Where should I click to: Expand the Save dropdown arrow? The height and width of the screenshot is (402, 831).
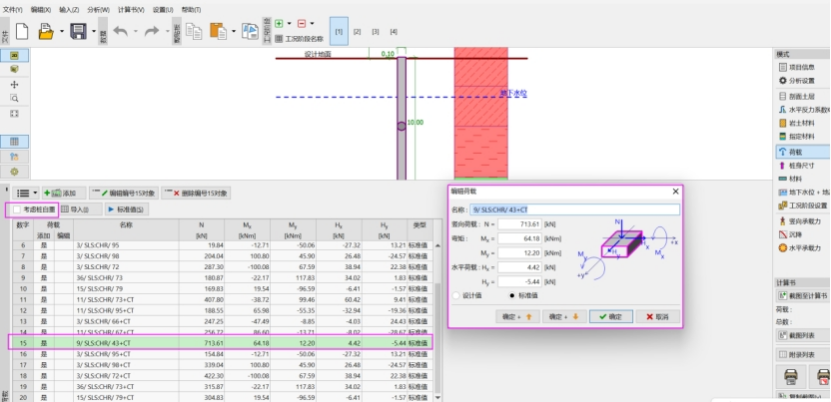point(93,32)
